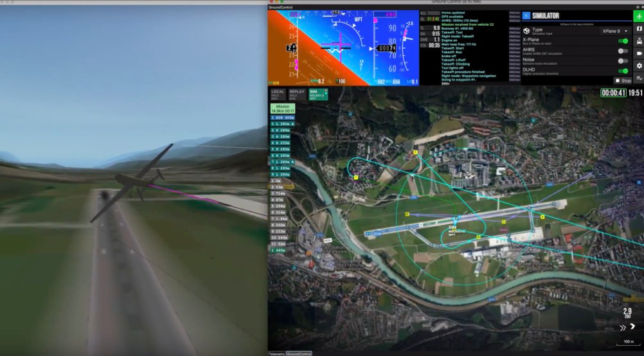Click the double chevron map arrow
The width and height of the screenshot is (644, 356).
[x=622, y=327]
